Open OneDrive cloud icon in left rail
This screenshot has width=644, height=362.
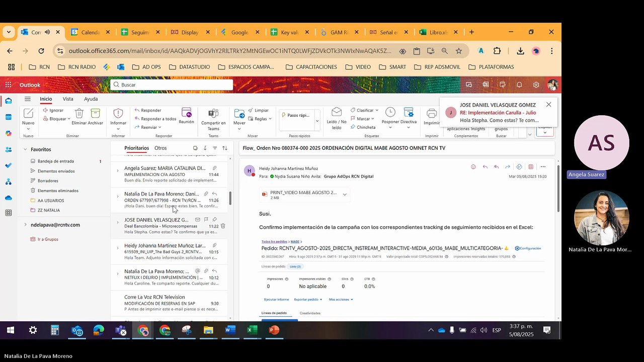click(9, 198)
